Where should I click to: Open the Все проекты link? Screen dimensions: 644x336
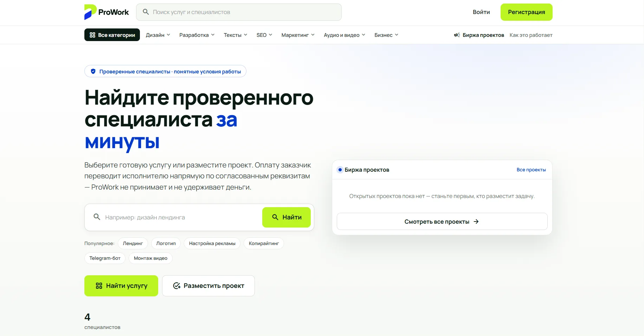click(x=531, y=170)
